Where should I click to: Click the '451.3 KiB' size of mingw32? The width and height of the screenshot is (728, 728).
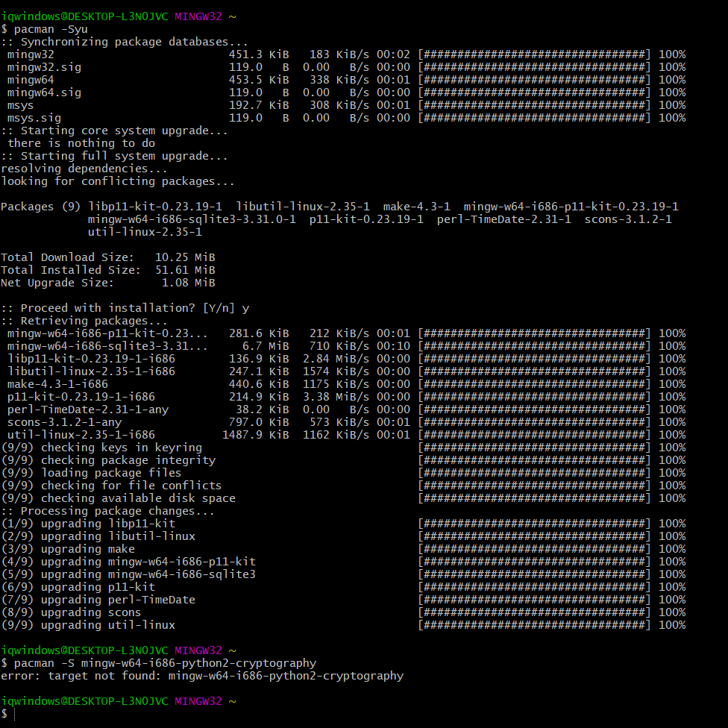click(x=259, y=54)
